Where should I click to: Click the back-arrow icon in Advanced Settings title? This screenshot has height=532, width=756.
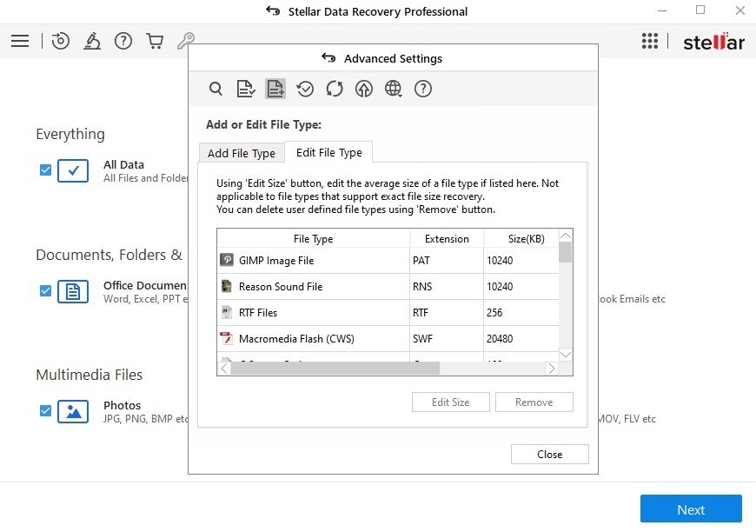pyautogui.click(x=328, y=58)
